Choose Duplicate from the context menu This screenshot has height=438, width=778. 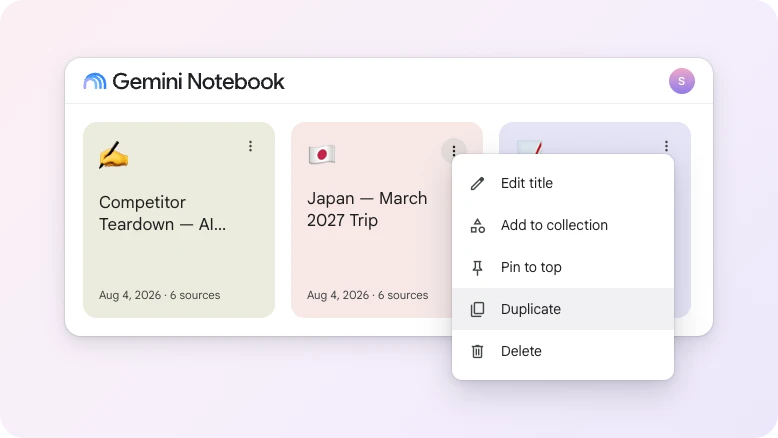tap(563, 309)
